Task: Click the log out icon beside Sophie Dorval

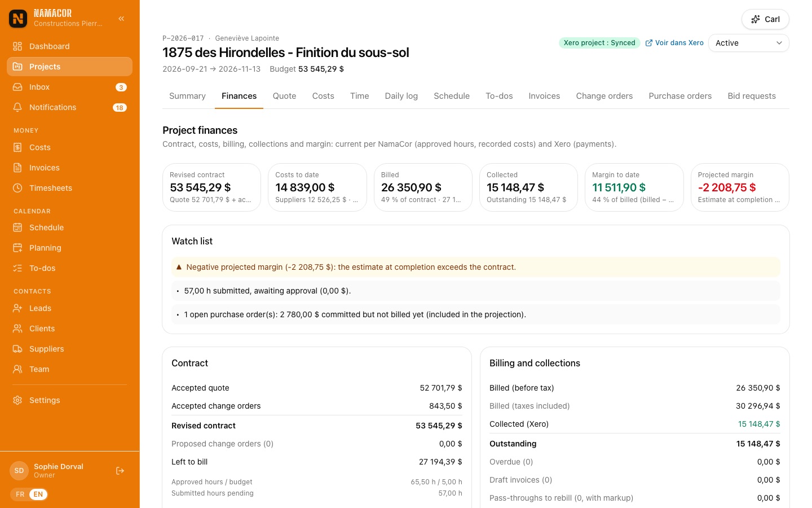Action: click(120, 471)
